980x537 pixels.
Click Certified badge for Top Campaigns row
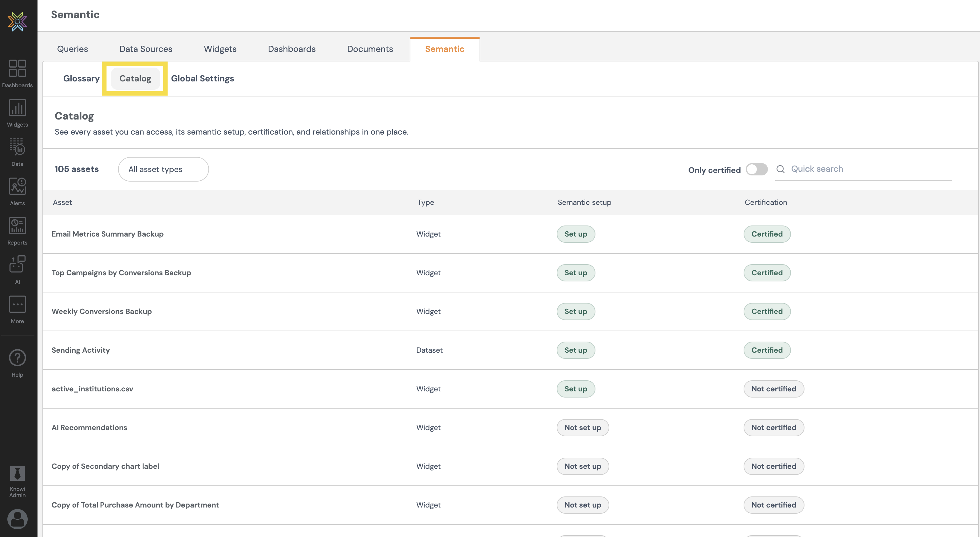(x=767, y=273)
